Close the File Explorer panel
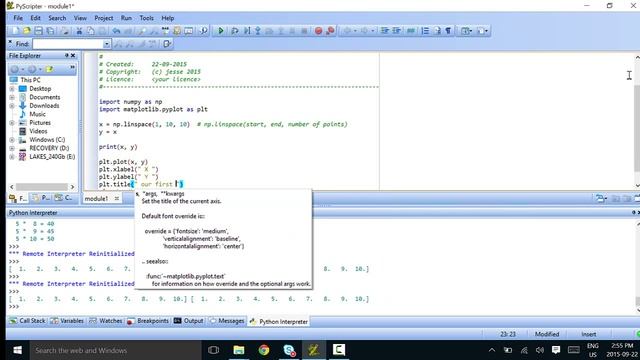 coord(73,55)
